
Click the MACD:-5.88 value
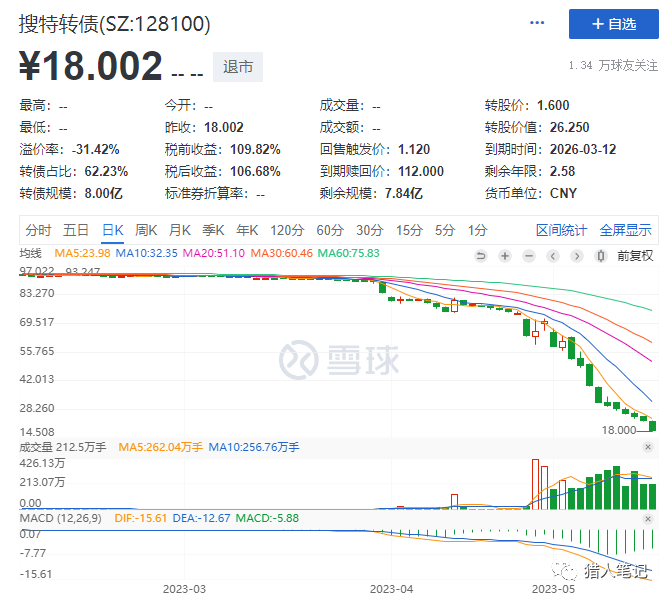(267, 518)
